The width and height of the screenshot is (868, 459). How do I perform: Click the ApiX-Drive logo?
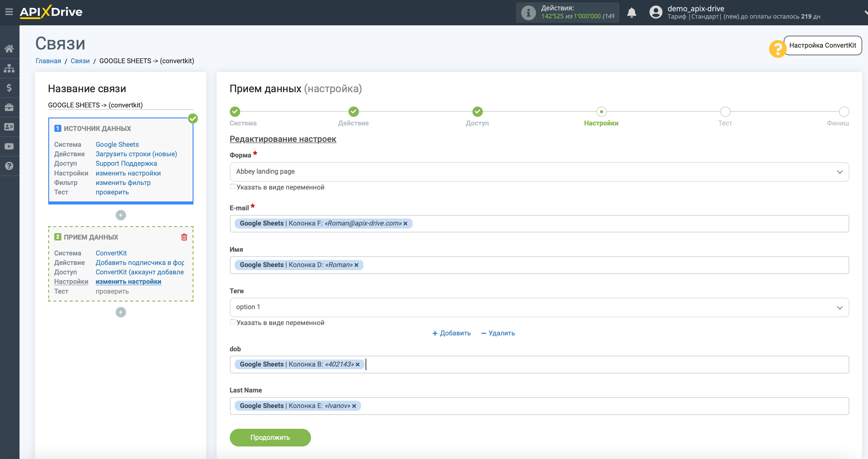pyautogui.click(x=51, y=12)
